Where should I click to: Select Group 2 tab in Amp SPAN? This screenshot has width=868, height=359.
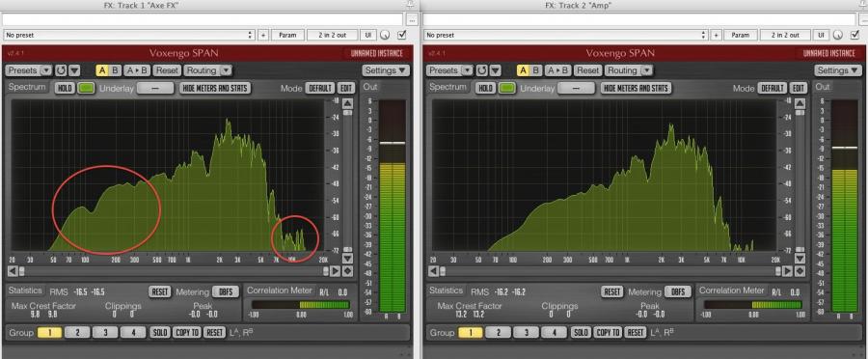[499, 332]
